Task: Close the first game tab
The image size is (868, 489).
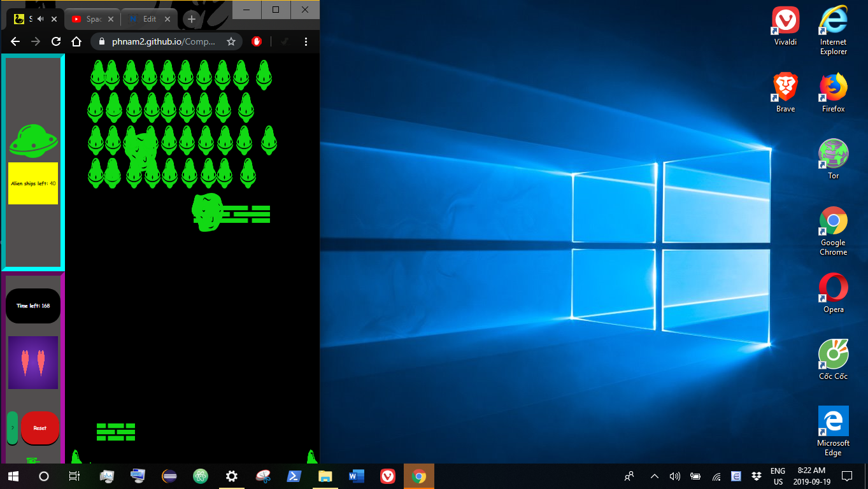Action: (x=54, y=19)
